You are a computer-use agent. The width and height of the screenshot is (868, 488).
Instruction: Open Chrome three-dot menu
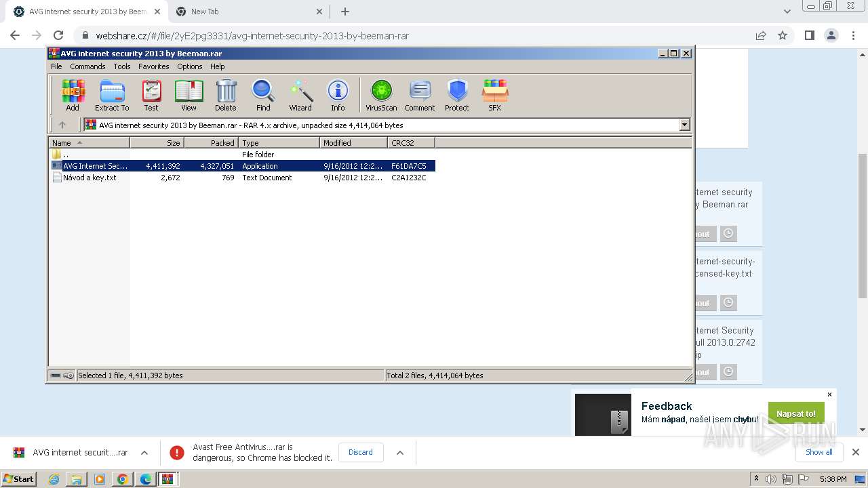click(852, 35)
